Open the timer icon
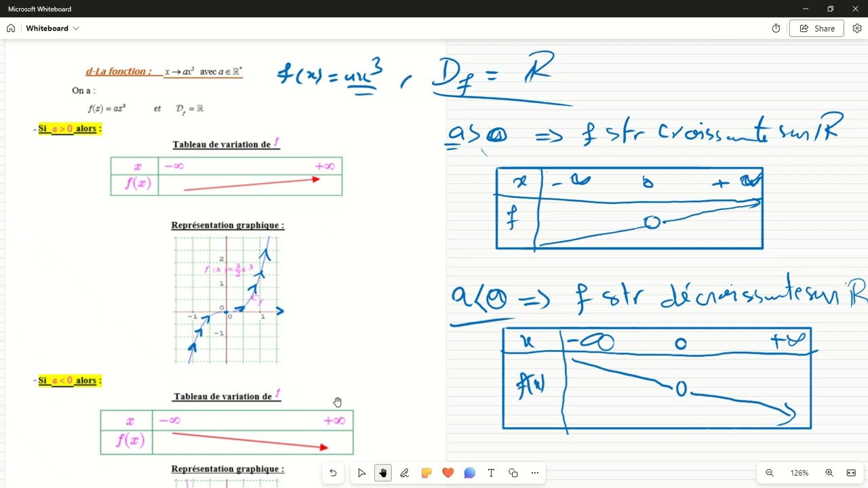This screenshot has width=868, height=488. pos(776,28)
